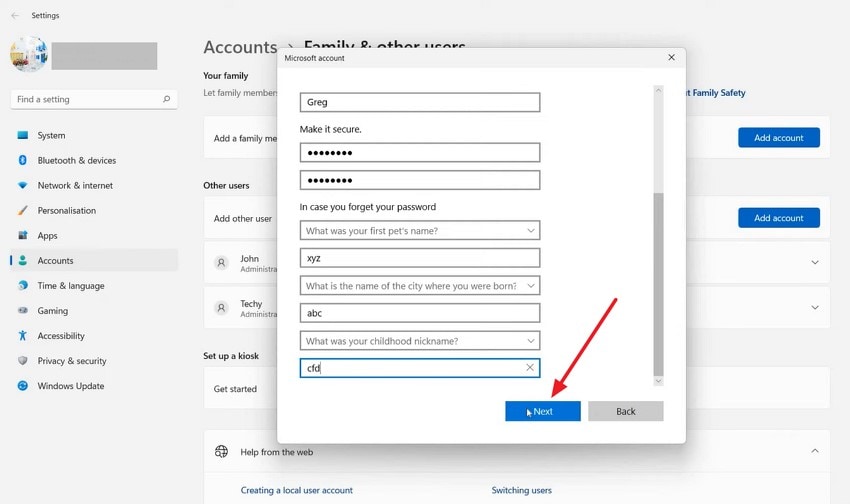Viewport: 850px width, 504px height.
Task: Click the Privacy shield icon
Action: point(22,360)
